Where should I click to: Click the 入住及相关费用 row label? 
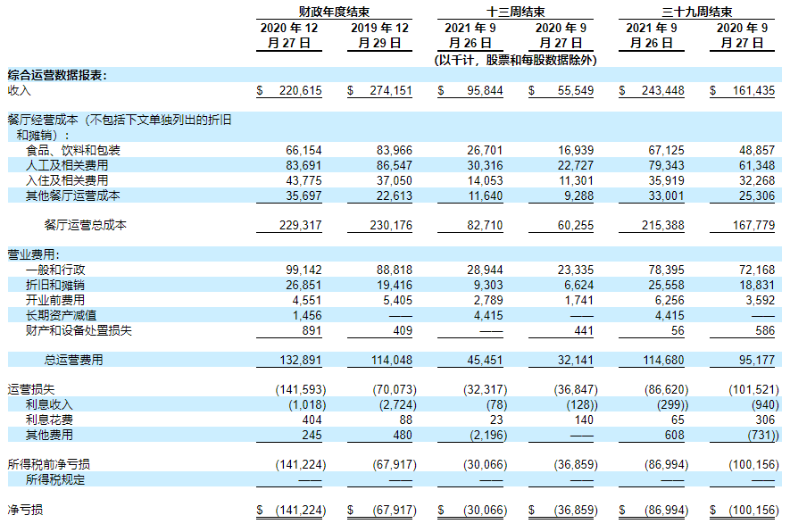pyautogui.click(x=66, y=180)
